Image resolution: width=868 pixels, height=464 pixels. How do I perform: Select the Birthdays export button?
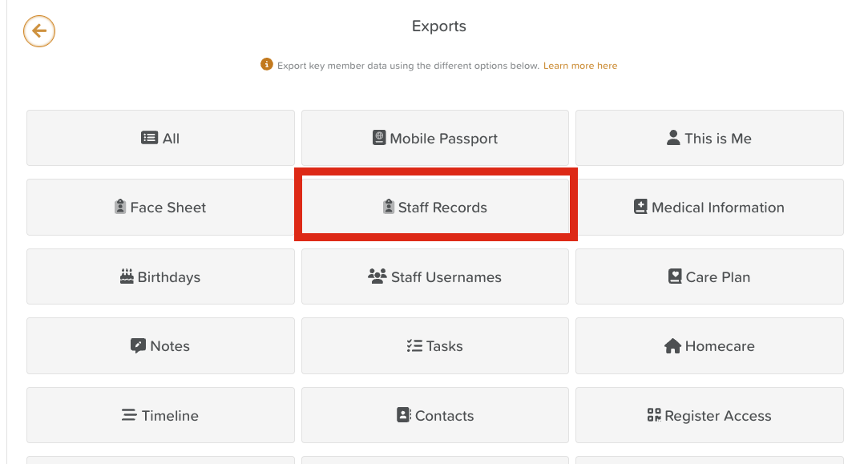(x=160, y=276)
